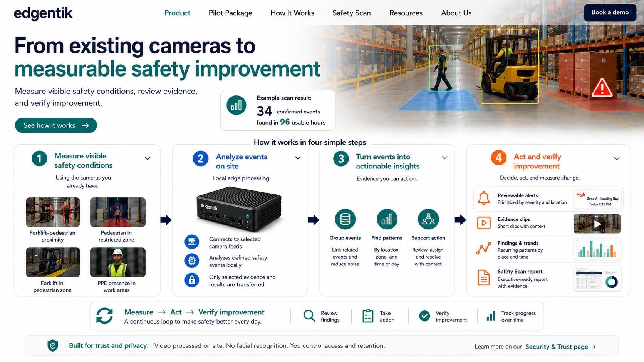The image size is (644, 362).
Task: Open the Security & Trust page link
Action: click(560, 347)
